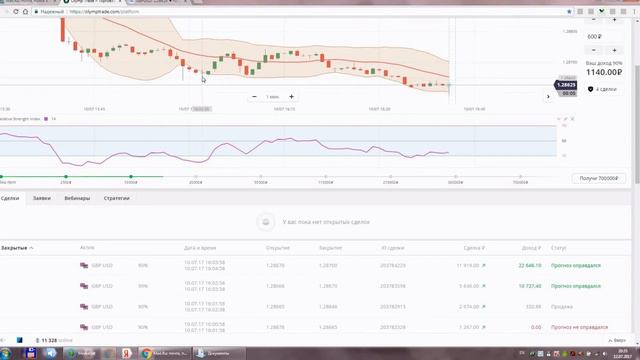
Task: Close the RSI indicator panel
Action: coord(572,119)
